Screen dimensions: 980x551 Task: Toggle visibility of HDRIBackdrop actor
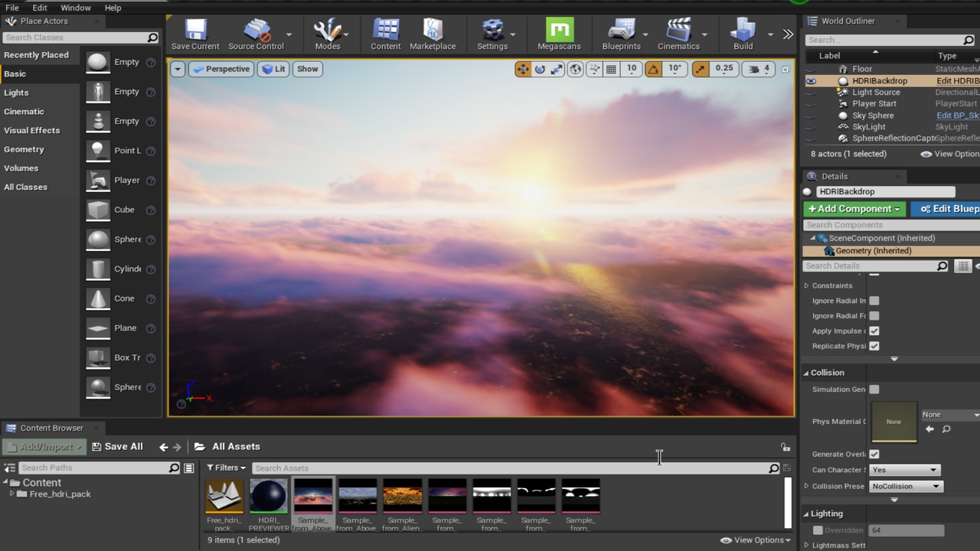[x=811, y=81]
